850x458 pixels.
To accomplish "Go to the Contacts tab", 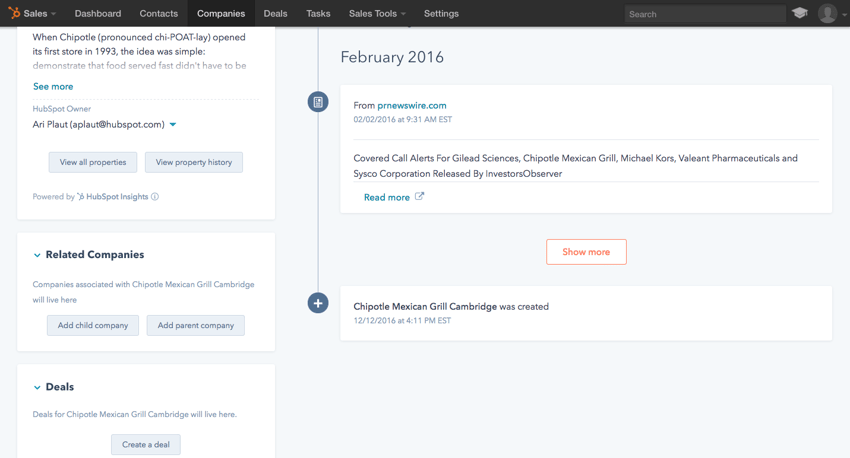I will tap(158, 14).
